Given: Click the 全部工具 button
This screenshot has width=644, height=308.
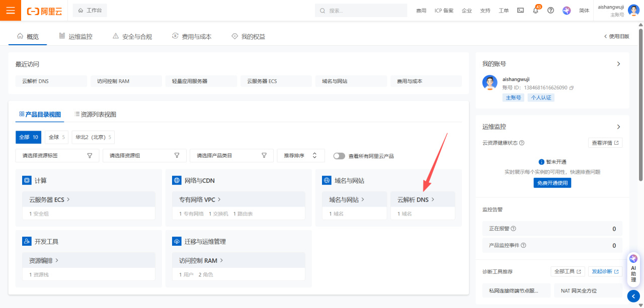Looking at the screenshot, I should tap(568, 271).
